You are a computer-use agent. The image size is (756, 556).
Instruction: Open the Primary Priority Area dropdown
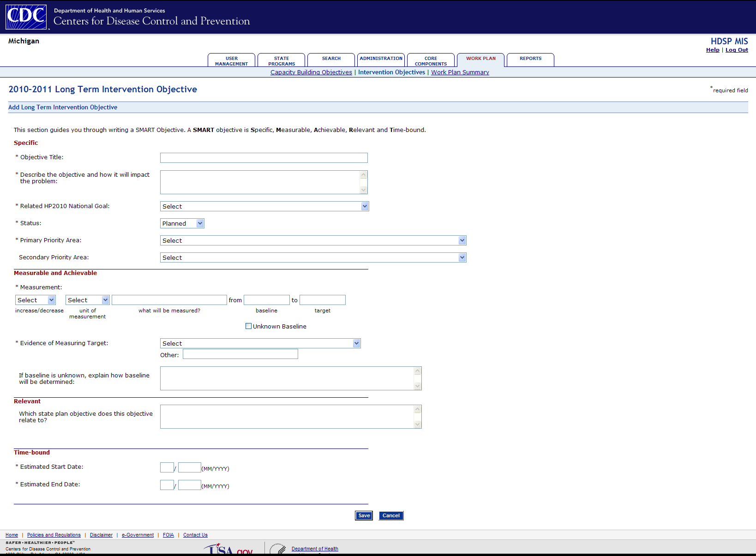(313, 240)
